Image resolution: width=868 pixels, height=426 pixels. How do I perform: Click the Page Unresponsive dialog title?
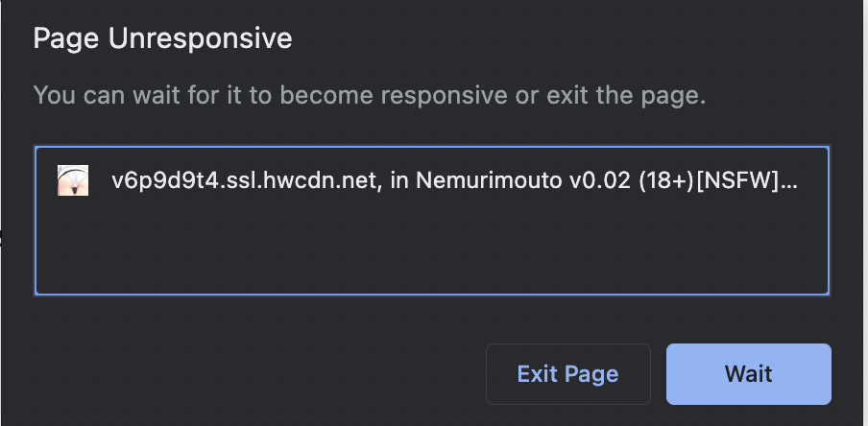tap(162, 39)
